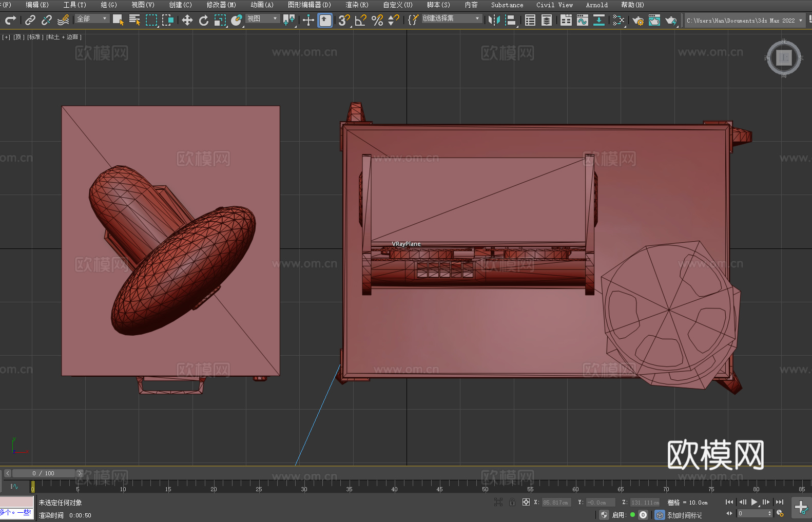812x522 pixels.
Task: Open the Curve Editor
Action: pyautogui.click(x=583, y=20)
